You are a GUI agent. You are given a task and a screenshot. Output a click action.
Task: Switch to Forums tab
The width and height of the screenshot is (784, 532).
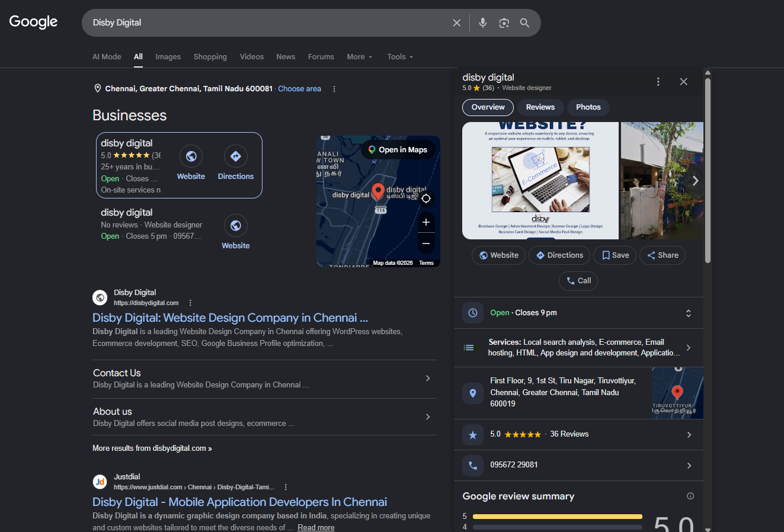(321, 57)
